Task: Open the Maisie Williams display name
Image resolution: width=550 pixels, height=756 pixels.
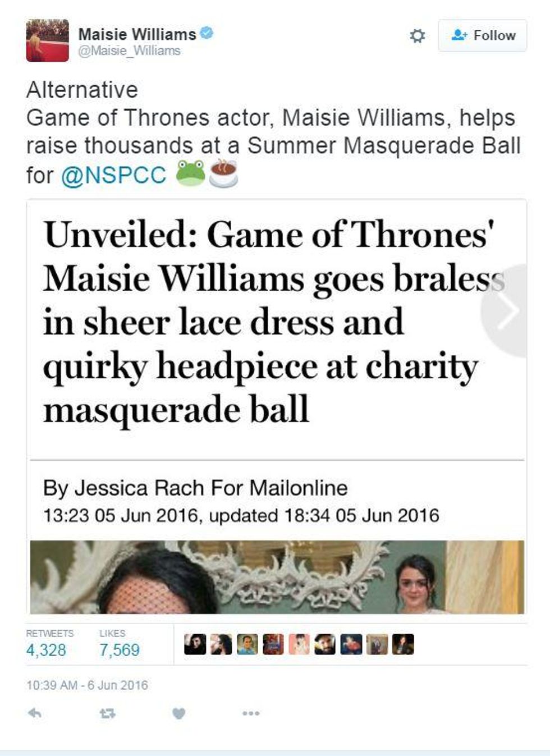Action: coord(137,34)
